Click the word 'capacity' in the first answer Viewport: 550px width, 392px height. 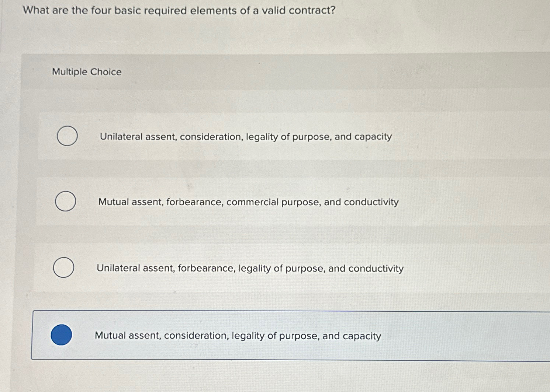tap(374, 137)
